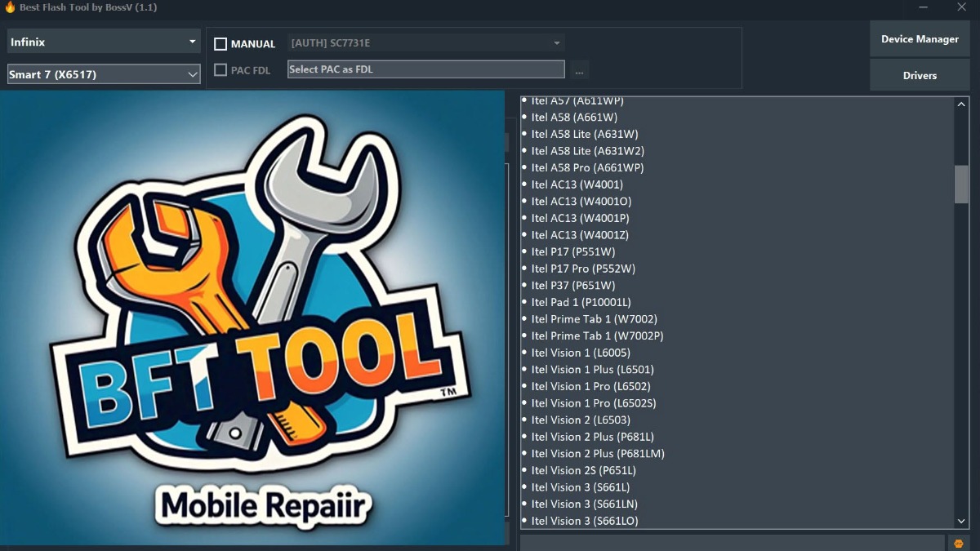Select Itel Vision 1 (L6005) entry

[581, 353]
